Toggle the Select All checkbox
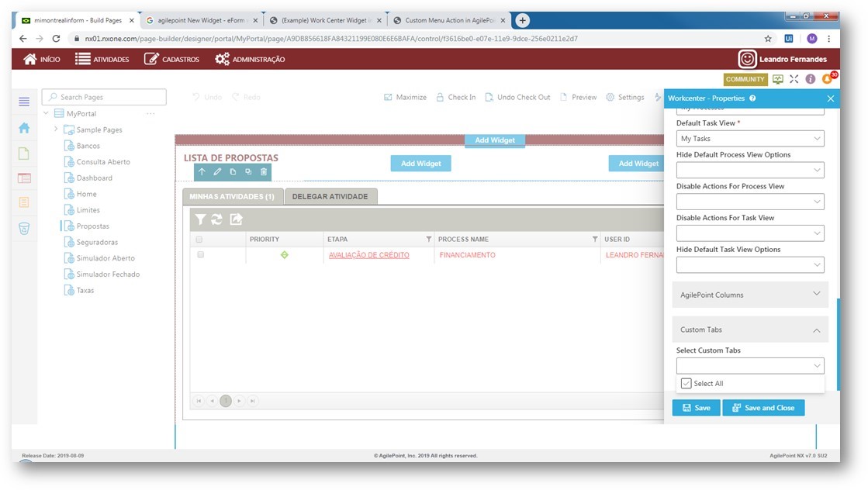868x490 pixels. [x=686, y=384]
